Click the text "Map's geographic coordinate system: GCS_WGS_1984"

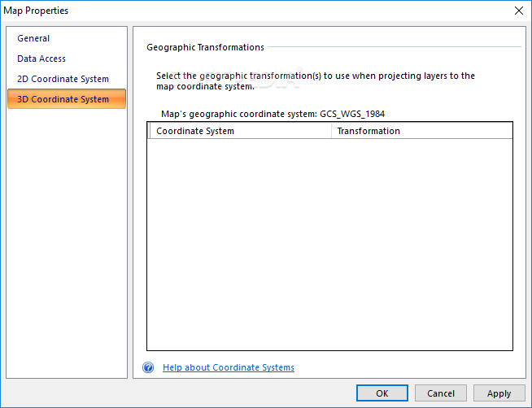coord(273,114)
